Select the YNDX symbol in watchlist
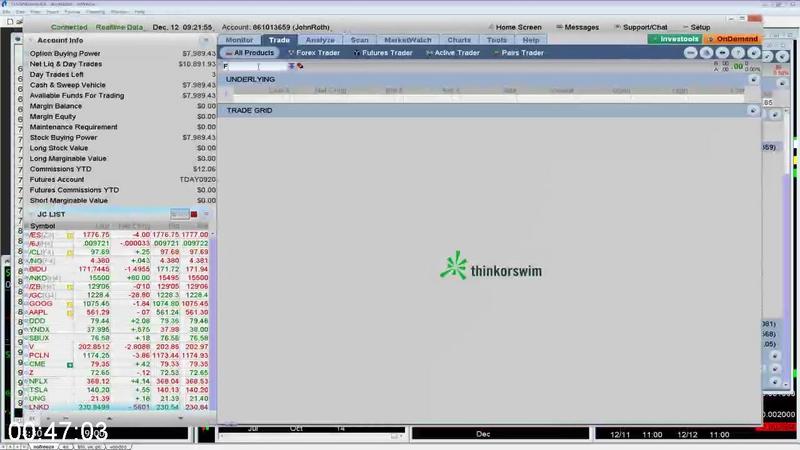Viewport: 800px width, 450px height. tap(39, 330)
